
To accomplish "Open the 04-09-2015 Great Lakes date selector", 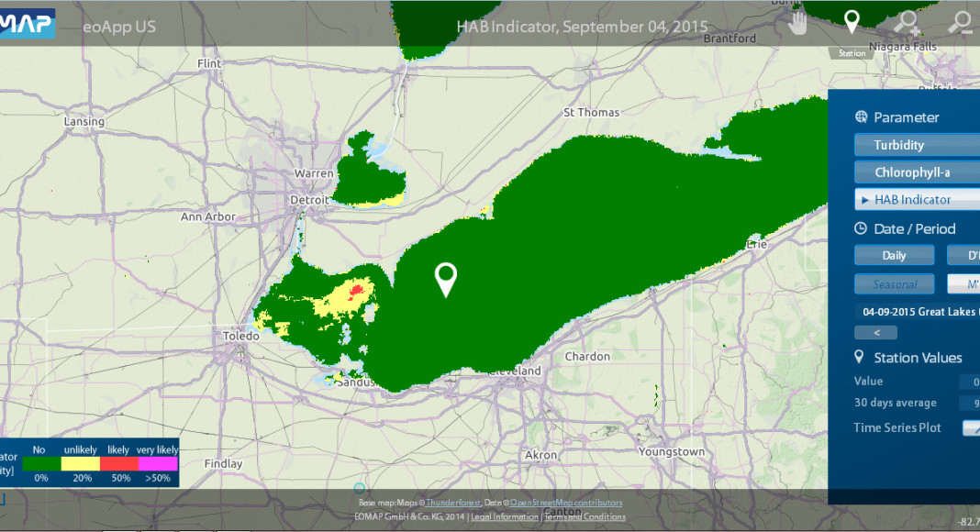I will [918, 312].
